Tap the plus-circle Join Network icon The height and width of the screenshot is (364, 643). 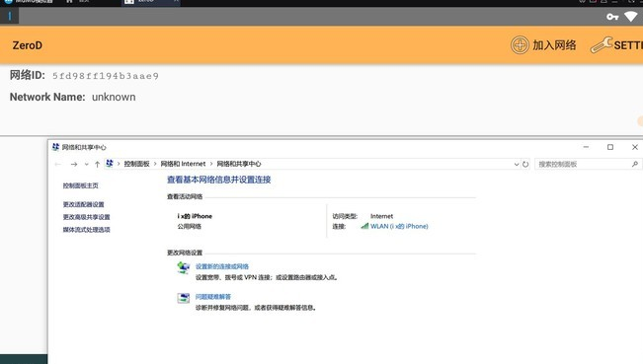point(520,45)
